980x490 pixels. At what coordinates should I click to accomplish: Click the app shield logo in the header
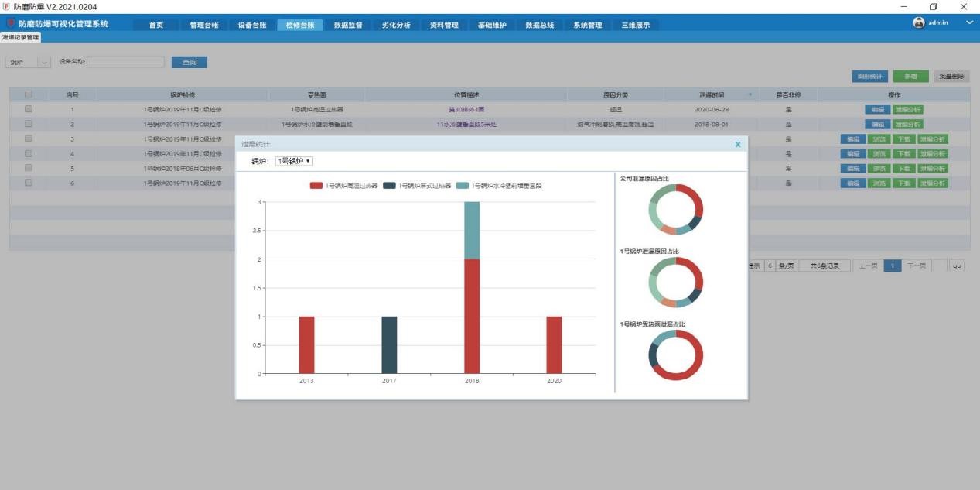pos(10,24)
